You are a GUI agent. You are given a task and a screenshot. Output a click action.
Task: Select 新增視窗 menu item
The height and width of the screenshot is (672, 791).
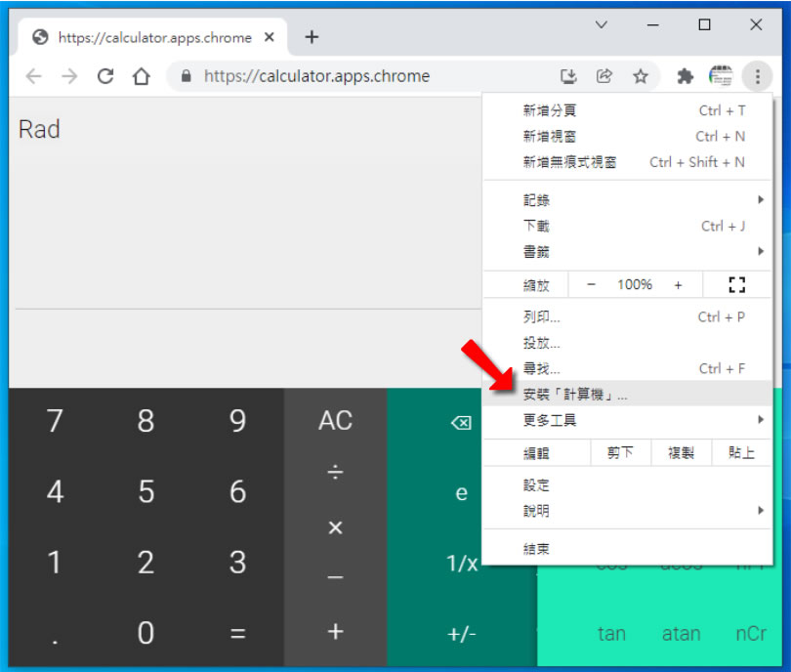(x=627, y=136)
